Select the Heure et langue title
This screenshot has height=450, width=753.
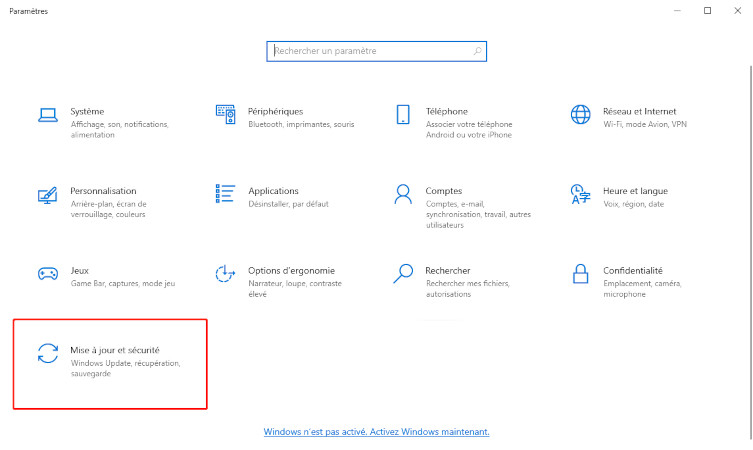(x=635, y=191)
